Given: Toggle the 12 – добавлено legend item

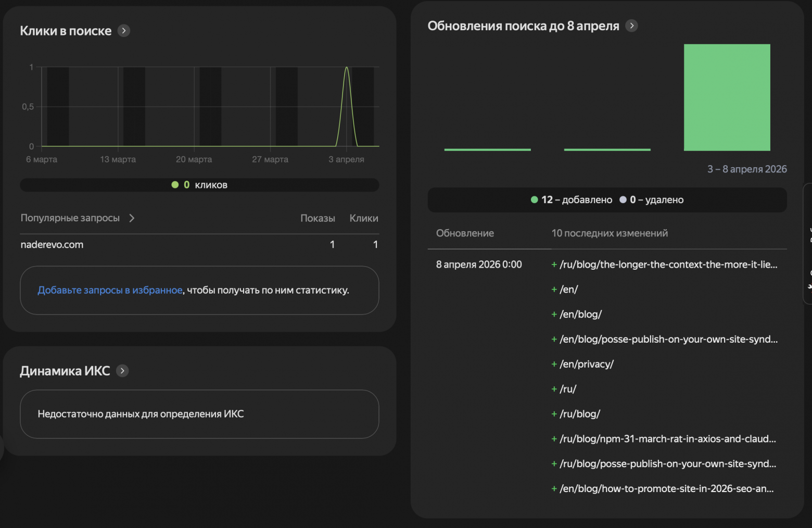Looking at the screenshot, I should pos(572,200).
